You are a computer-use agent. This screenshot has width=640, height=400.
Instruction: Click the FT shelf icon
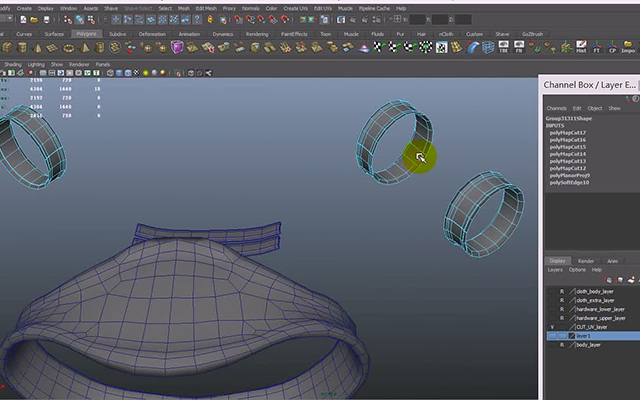point(597,47)
